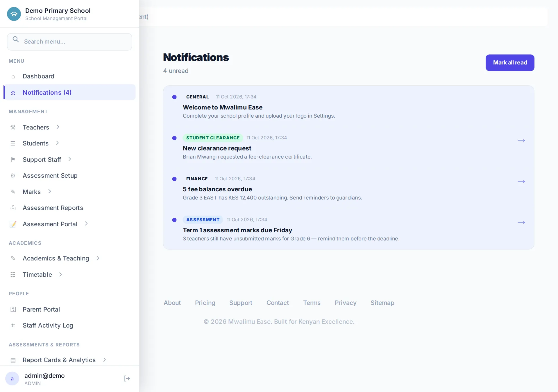Click the Report Cards & Analytics icon

pos(13,360)
